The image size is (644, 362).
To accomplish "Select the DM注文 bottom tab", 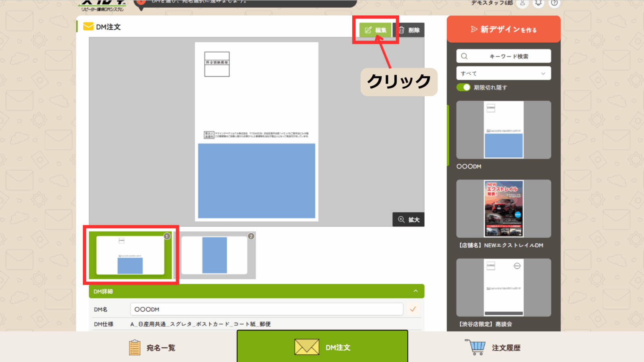I will [x=322, y=347].
